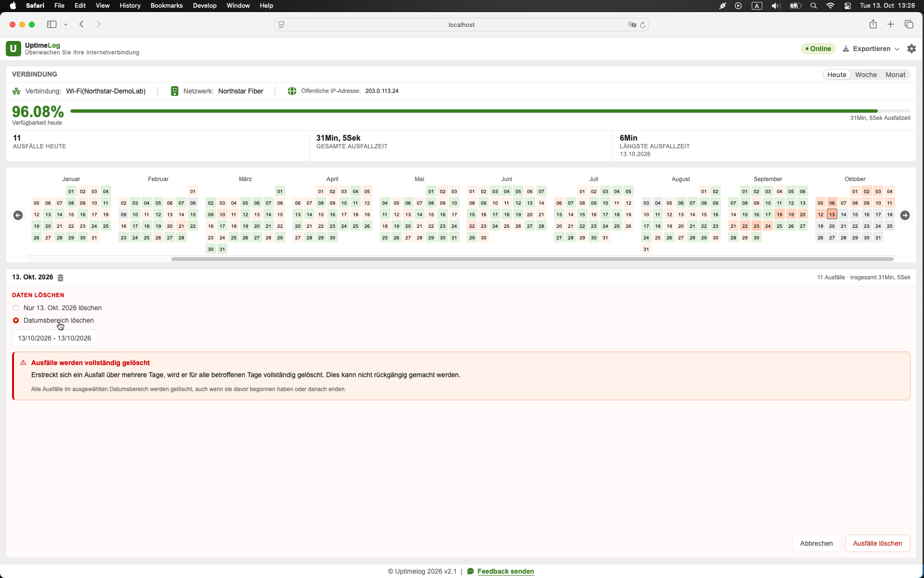Switch to the Monat view
This screenshot has width=924, height=578.
click(895, 75)
